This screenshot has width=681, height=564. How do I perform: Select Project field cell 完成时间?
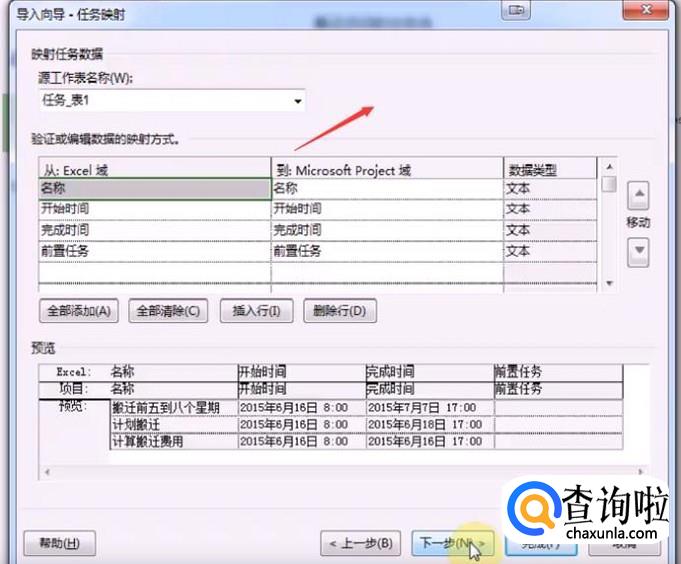(387, 230)
